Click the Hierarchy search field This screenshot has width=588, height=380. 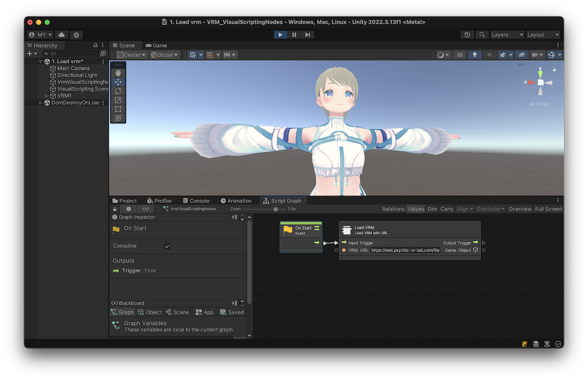tap(70, 54)
